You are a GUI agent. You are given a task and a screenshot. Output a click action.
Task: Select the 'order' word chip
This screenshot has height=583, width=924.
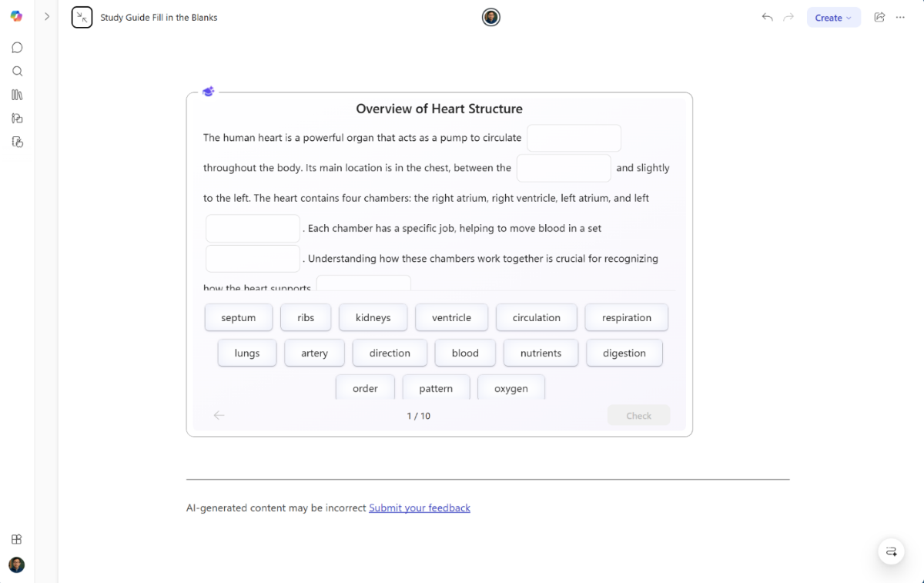[x=365, y=387]
